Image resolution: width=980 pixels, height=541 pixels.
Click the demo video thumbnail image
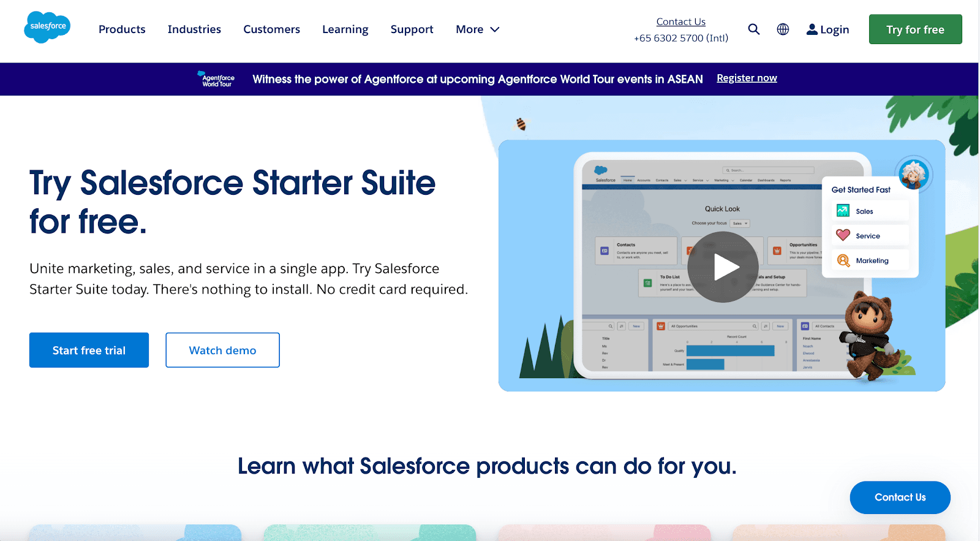point(722,265)
